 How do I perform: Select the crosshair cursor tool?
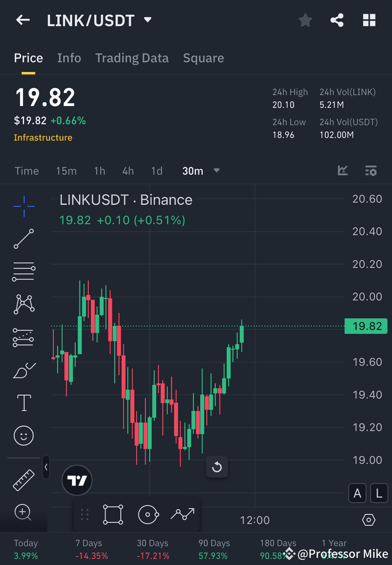coord(24,206)
